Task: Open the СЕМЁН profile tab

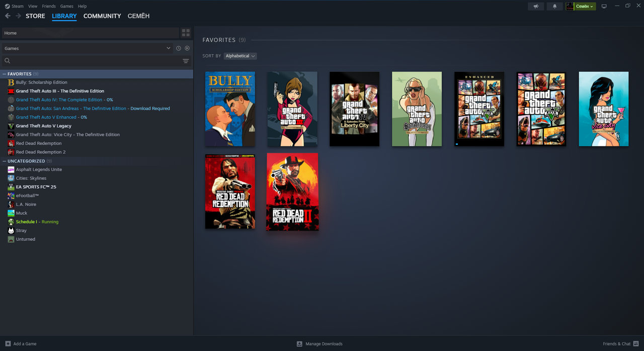Action: pos(138,16)
